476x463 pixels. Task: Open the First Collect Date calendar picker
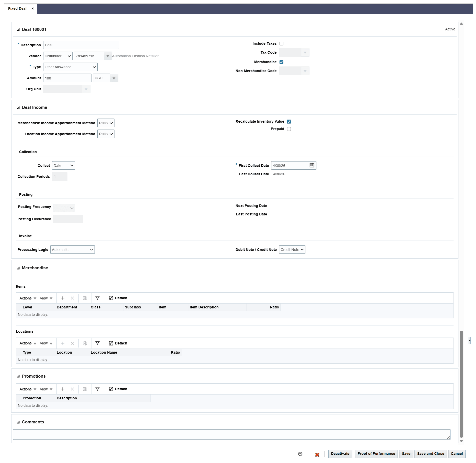click(x=312, y=165)
